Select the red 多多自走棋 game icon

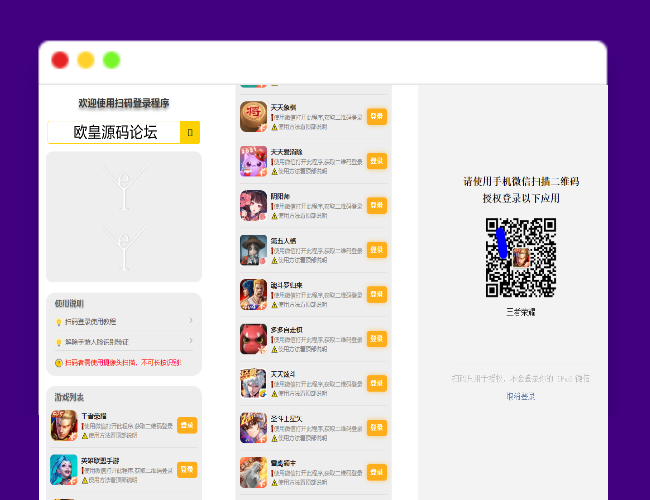pyautogui.click(x=254, y=339)
